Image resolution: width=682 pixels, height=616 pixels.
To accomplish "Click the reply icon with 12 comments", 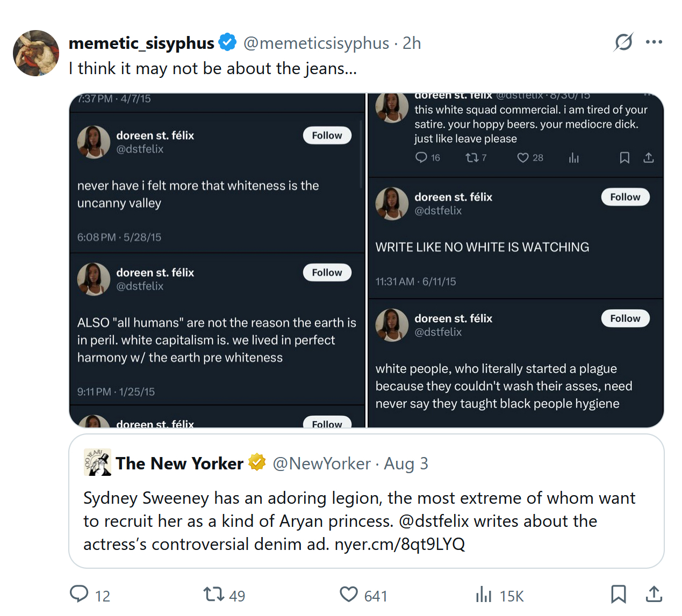I will point(80,594).
